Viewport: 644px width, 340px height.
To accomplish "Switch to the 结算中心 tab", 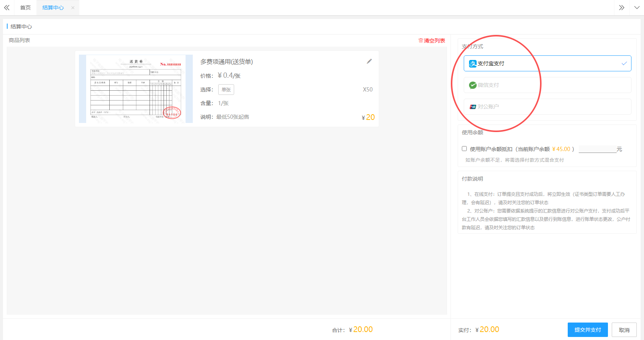I will [53, 8].
